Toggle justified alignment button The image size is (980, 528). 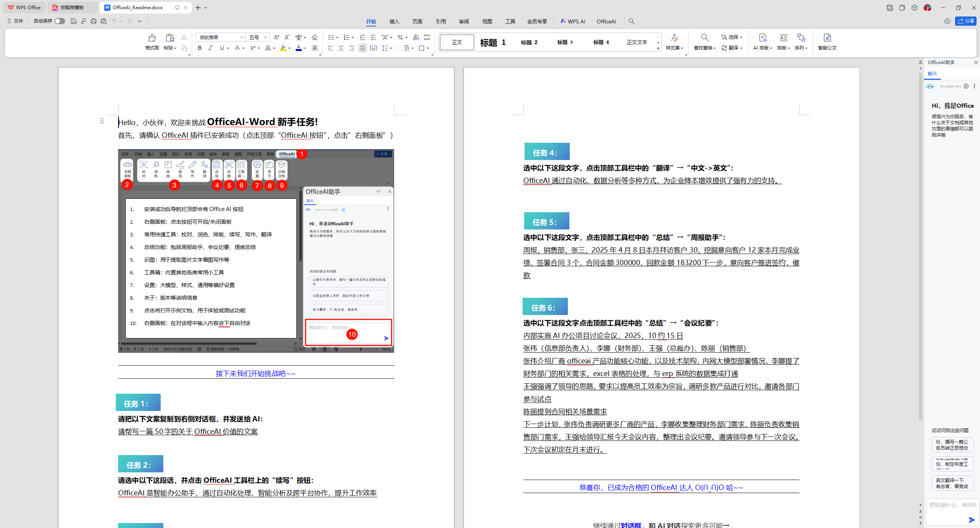click(x=362, y=48)
